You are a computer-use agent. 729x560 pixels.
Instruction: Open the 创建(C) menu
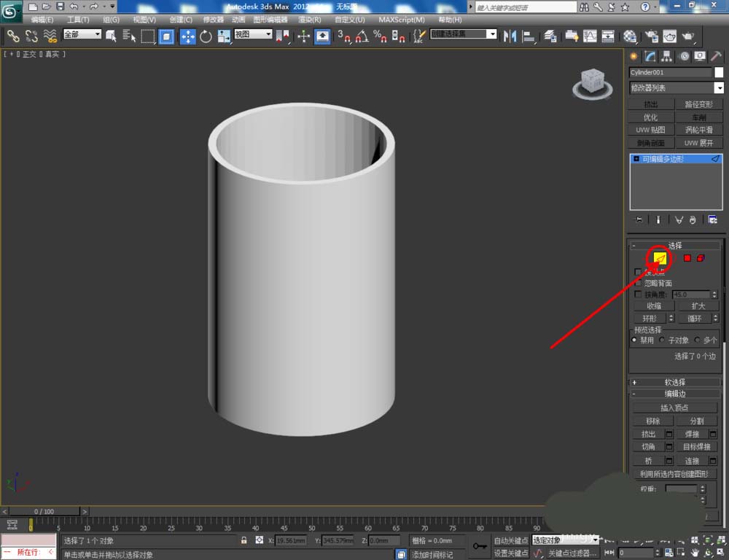181,20
